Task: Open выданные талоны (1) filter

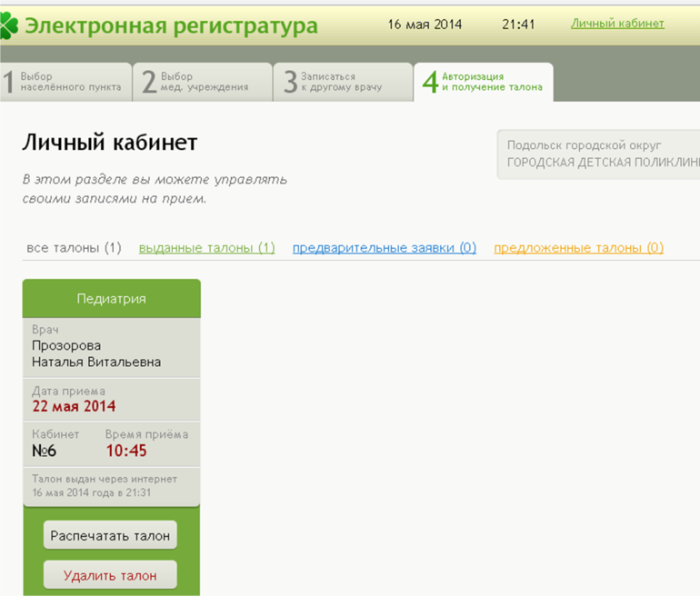Action: tap(206, 248)
